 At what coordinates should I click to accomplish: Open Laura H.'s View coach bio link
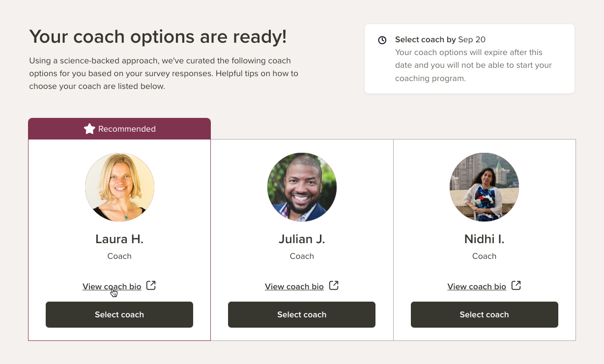coord(112,286)
